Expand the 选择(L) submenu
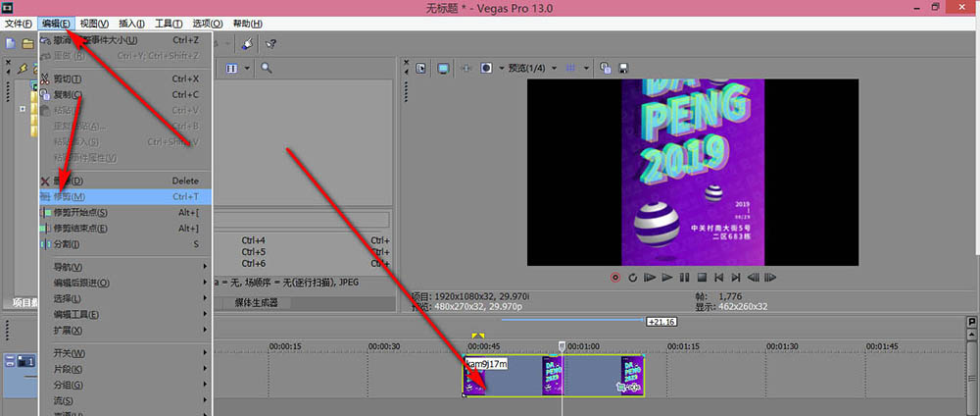This screenshot has width=980, height=416. [x=125, y=298]
